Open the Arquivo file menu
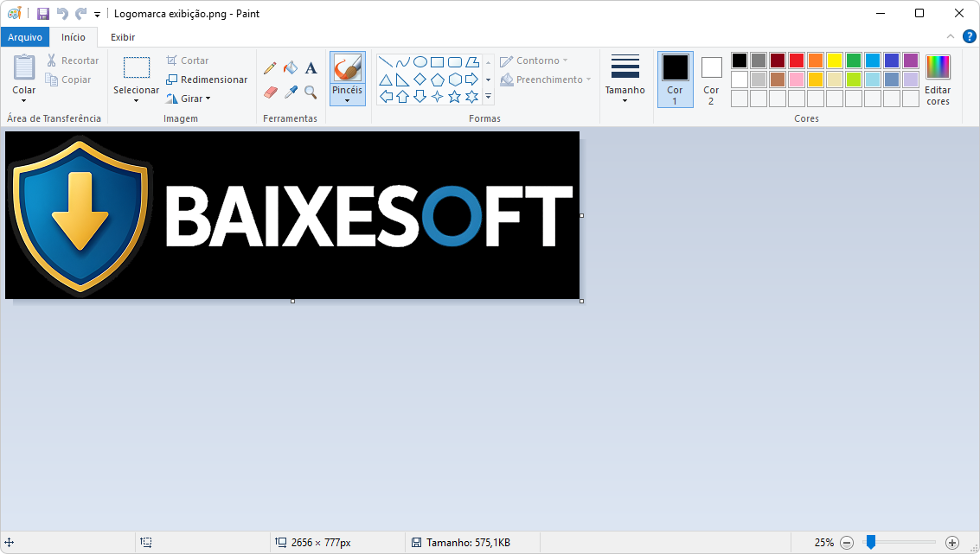This screenshot has height=554, width=980. tap(25, 37)
